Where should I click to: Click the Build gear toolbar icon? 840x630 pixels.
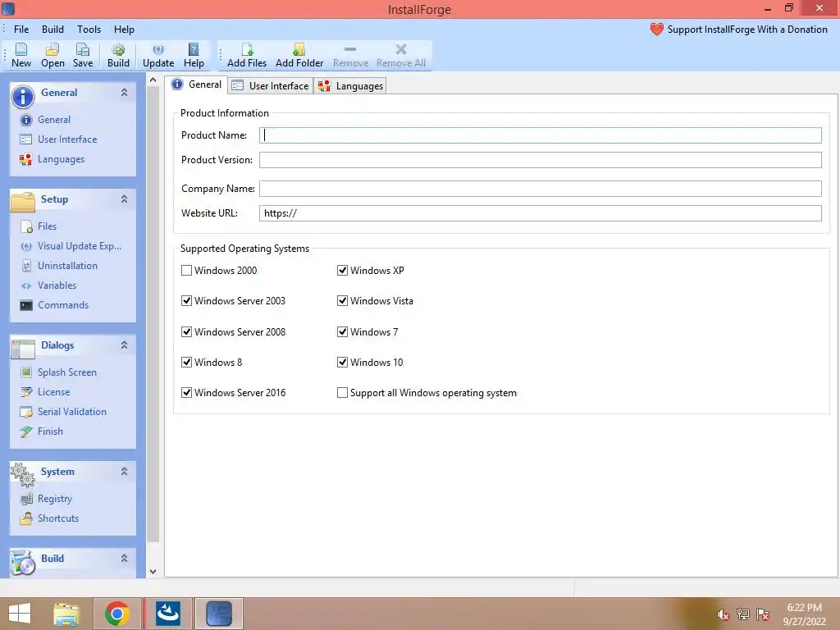[118, 55]
